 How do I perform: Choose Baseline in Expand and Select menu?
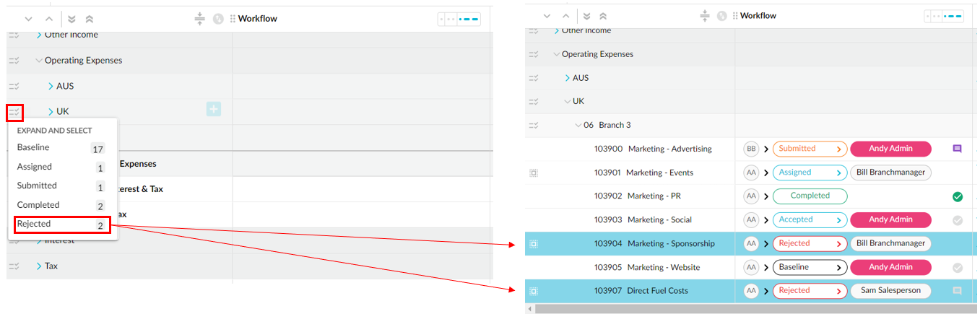coord(61,148)
